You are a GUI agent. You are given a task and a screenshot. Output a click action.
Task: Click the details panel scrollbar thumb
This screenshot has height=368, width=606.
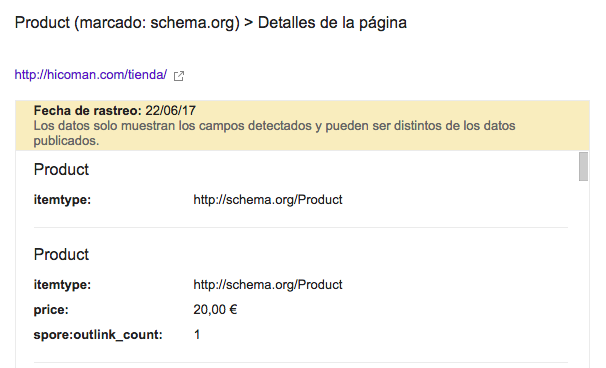pos(583,166)
